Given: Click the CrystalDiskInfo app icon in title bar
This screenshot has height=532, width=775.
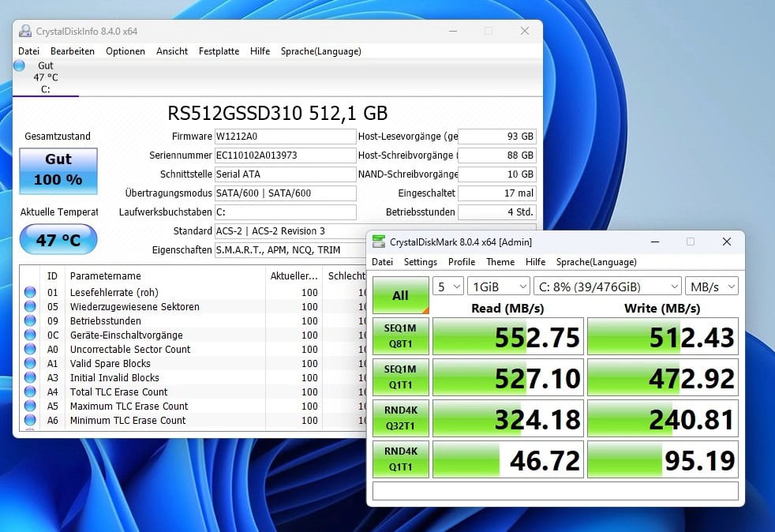Looking at the screenshot, I should coord(24,31).
